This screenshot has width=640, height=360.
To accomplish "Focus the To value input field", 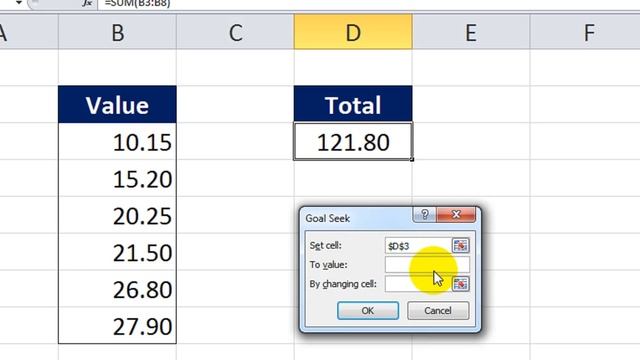I will click(427, 264).
